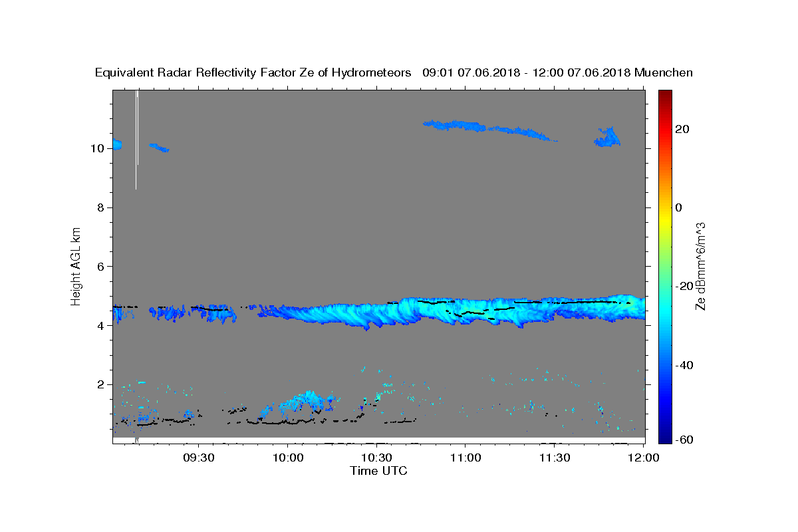Click the 12:00 time tick label
798x532 pixels.
643,458
